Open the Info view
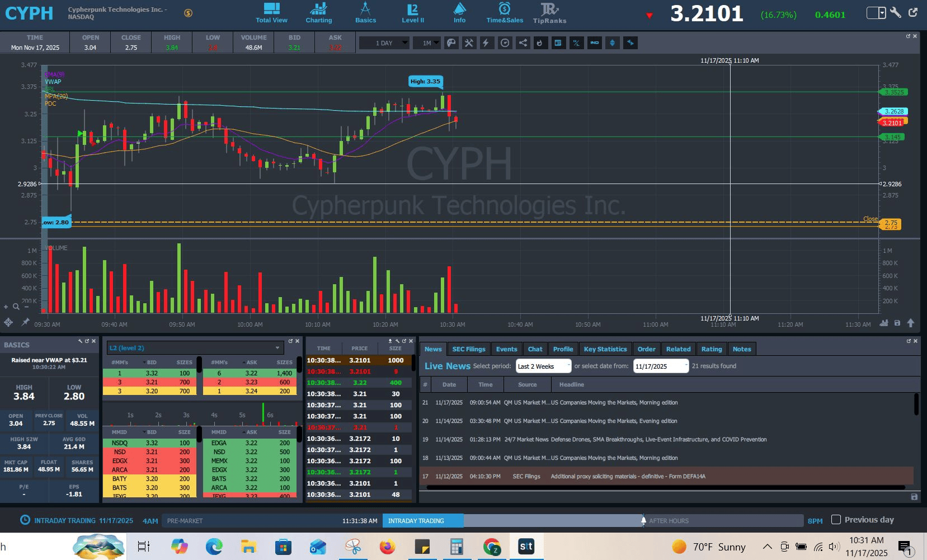 click(x=459, y=13)
